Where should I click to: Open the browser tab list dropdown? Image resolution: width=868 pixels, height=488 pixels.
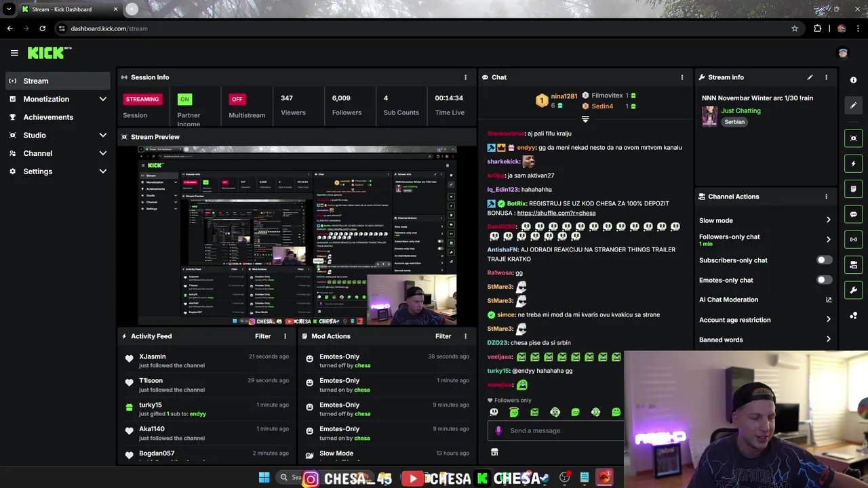coord(9,9)
